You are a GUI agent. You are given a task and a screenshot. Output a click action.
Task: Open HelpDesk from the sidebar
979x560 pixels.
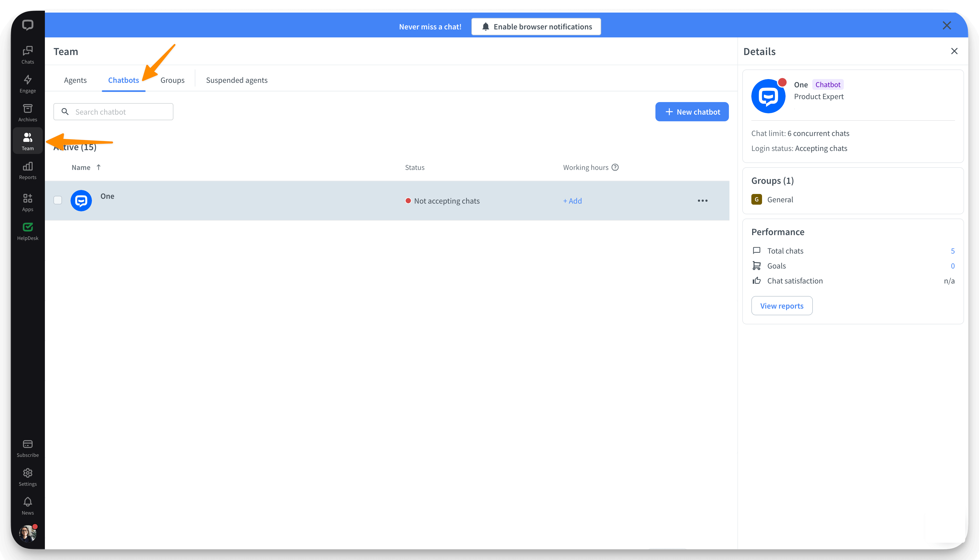pos(28,231)
